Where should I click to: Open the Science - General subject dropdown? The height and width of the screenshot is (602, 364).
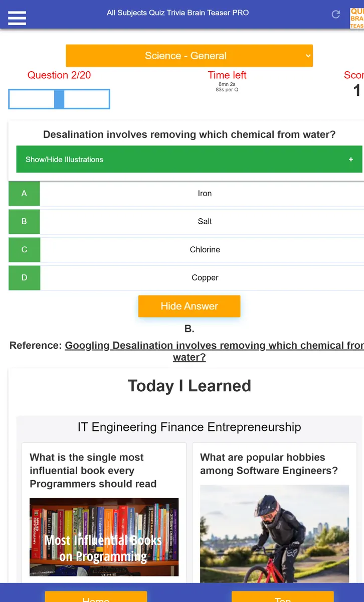pyautogui.click(x=189, y=56)
